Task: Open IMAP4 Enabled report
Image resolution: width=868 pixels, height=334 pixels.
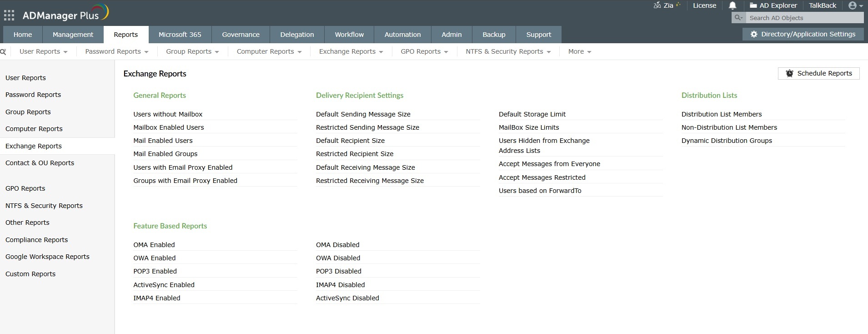Action: (x=157, y=298)
